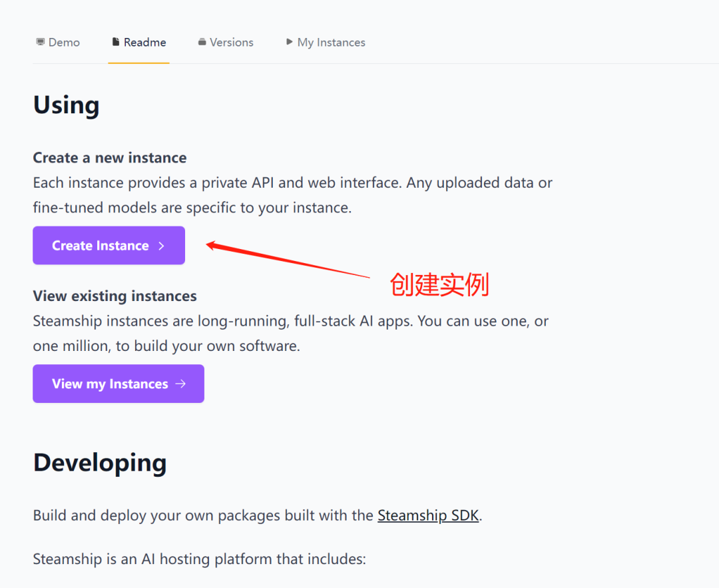Open the Versions tab
The image size is (719, 588).
click(x=232, y=43)
